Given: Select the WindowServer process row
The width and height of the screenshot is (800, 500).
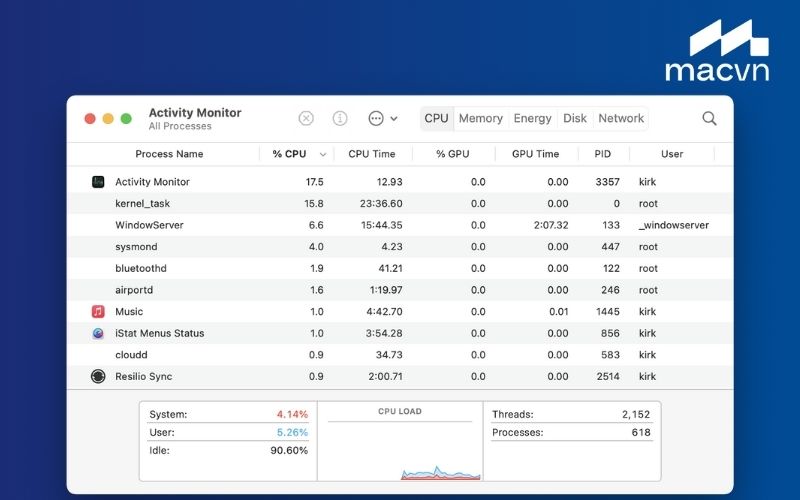Looking at the screenshot, I should point(400,225).
